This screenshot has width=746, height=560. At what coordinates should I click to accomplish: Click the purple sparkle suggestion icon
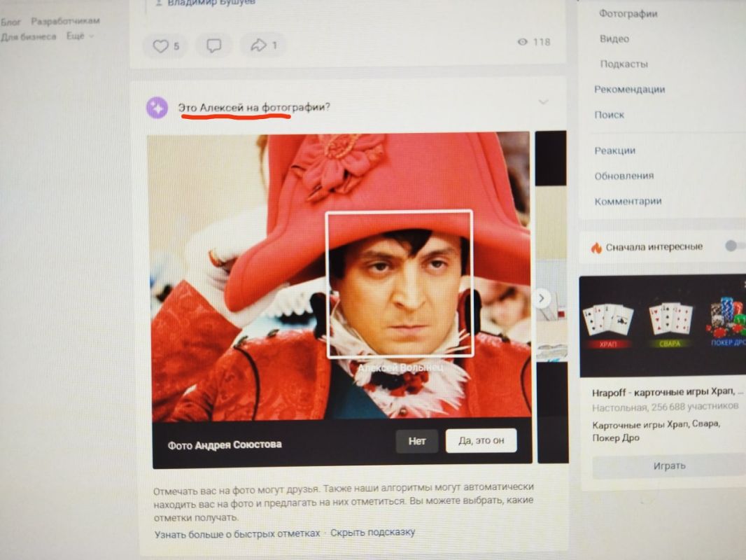(x=157, y=108)
